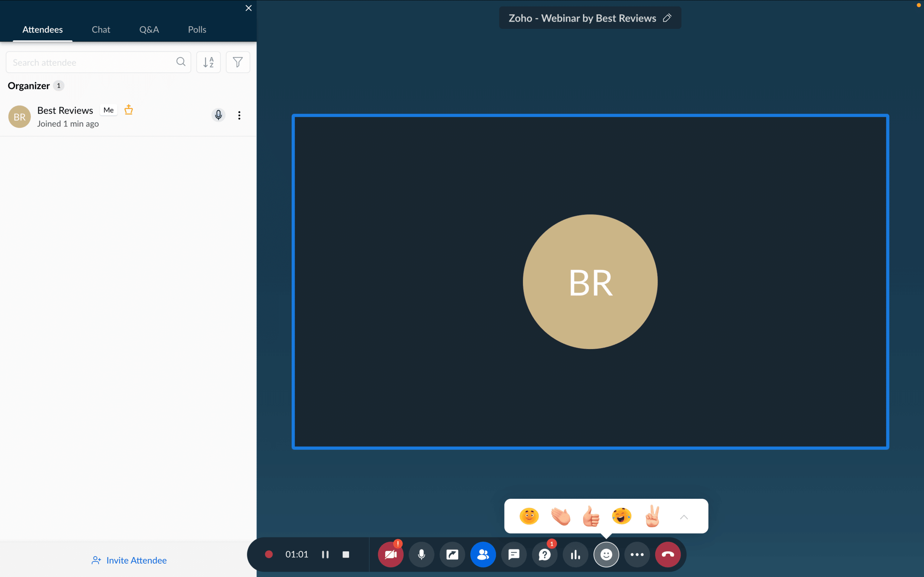Mute the microphone in the bottom toolbar
The image size is (924, 577).
click(x=422, y=555)
